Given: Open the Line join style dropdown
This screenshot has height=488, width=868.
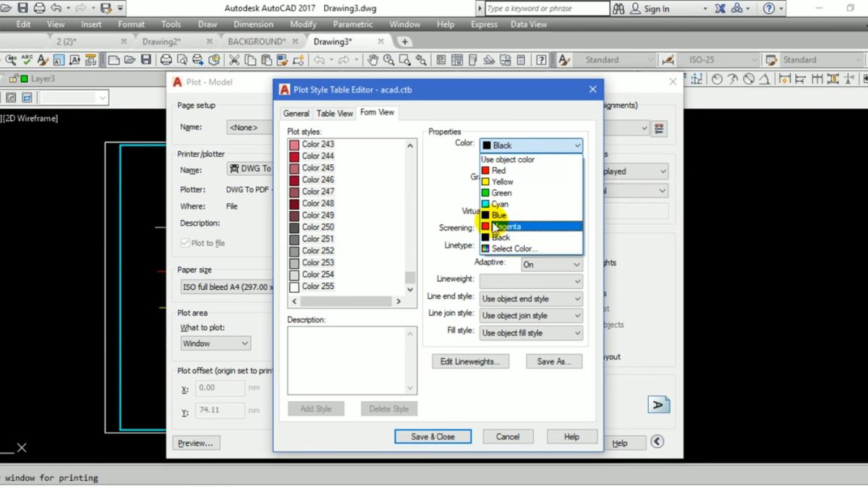Looking at the screenshot, I should tap(531, 316).
